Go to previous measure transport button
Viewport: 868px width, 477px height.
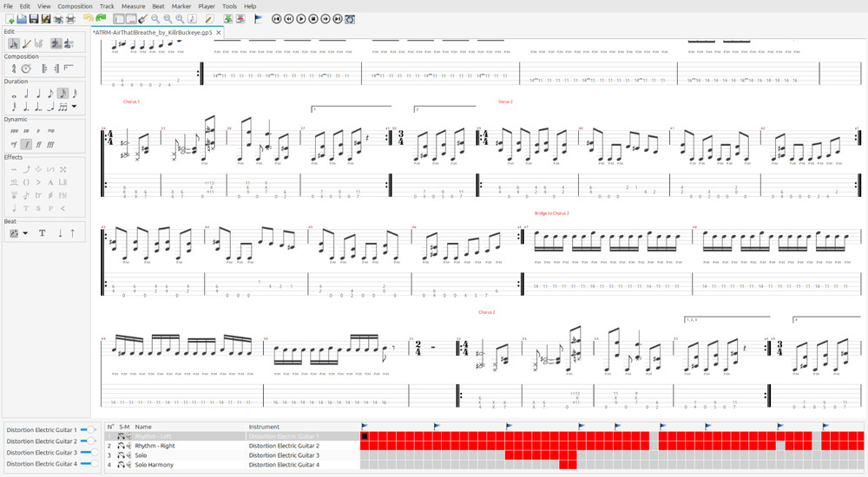point(289,19)
